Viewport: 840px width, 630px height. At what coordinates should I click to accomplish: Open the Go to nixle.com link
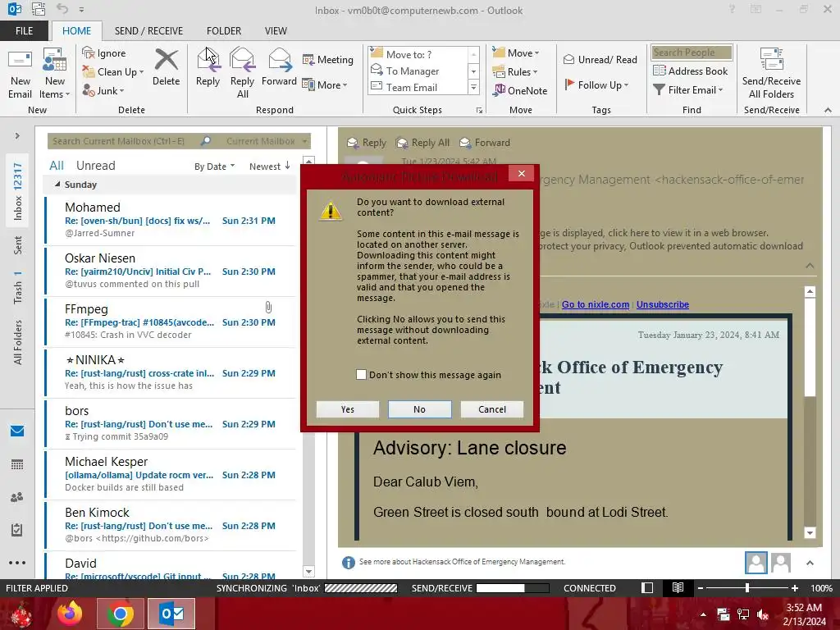pos(596,304)
